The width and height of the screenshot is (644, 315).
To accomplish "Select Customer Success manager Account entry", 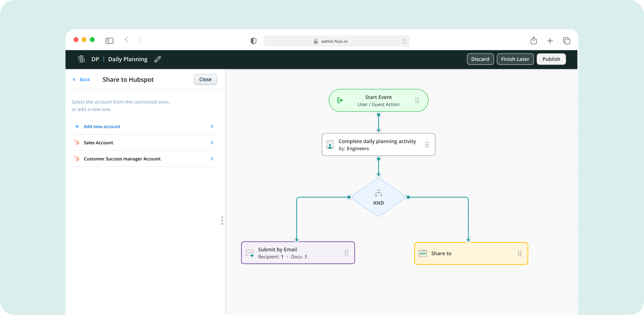I will tap(122, 159).
